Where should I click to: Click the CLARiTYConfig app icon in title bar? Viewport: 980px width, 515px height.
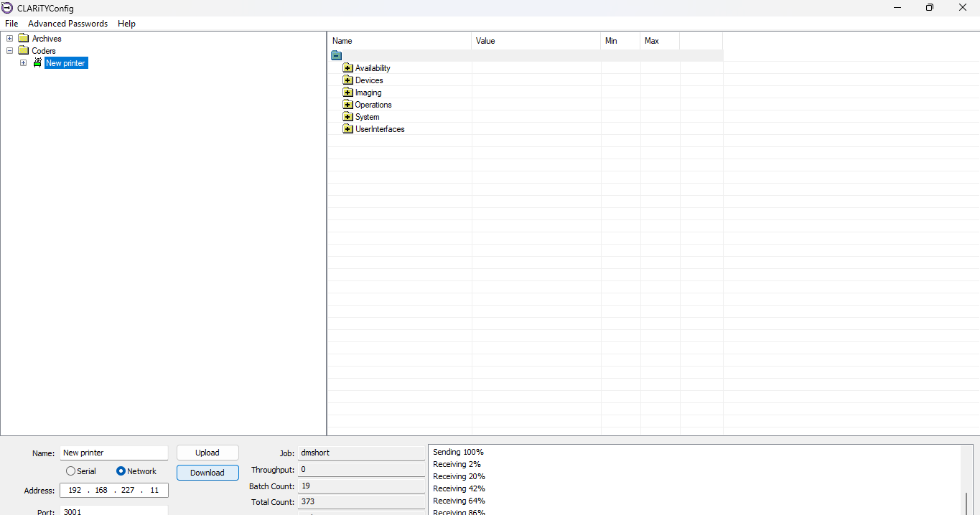click(7, 8)
